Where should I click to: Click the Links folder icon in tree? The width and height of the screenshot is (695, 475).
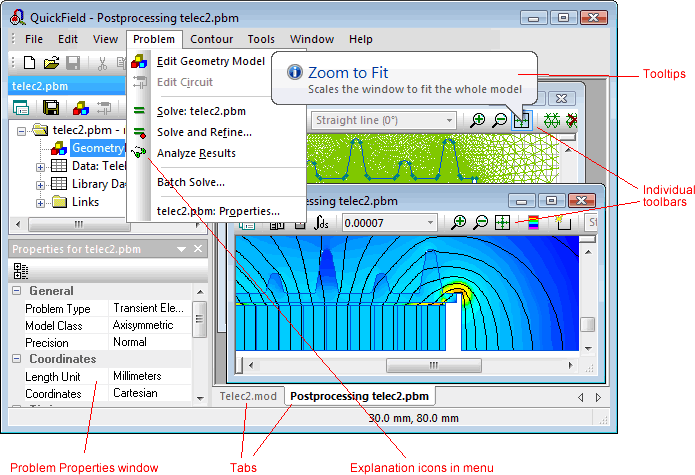click(x=59, y=202)
